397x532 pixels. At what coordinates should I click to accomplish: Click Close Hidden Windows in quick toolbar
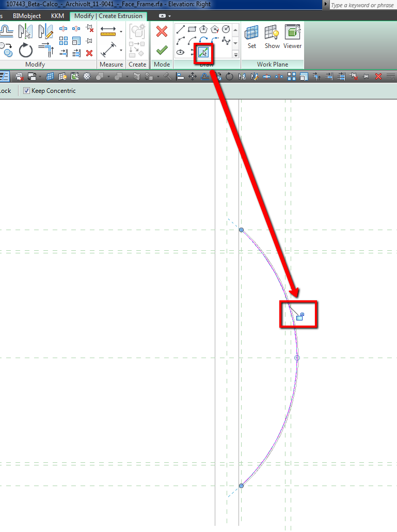pos(20,77)
